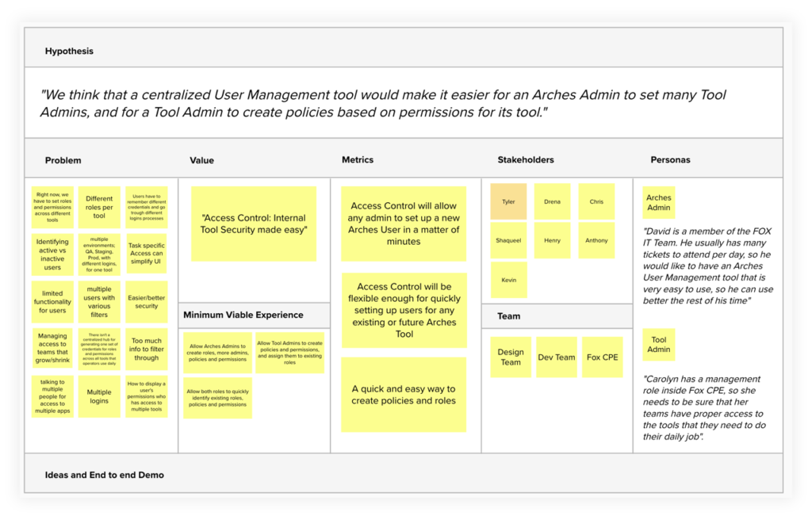The width and height of the screenshot is (812, 520).
Task: Click the 'Different roles per tool' note
Action: [99, 208]
